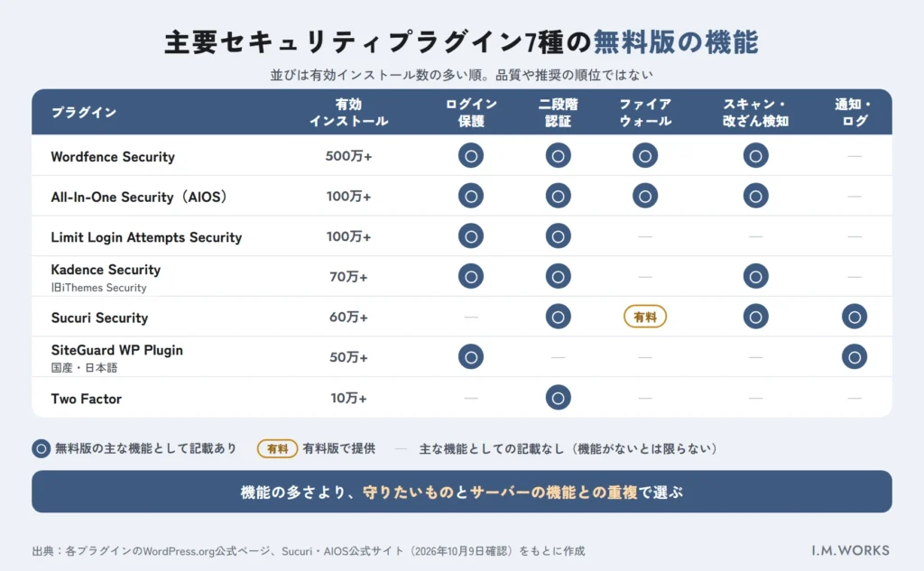Image resolution: width=924 pixels, height=571 pixels.
Task: Click Sucuri Security two-factor circle mark
Action: [558, 317]
